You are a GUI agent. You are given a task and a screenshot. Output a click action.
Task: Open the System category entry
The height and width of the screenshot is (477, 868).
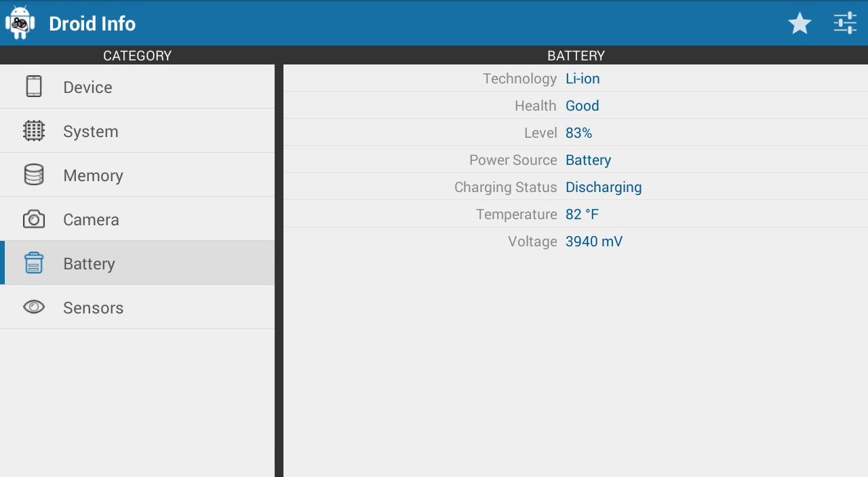click(x=90, y=131)
